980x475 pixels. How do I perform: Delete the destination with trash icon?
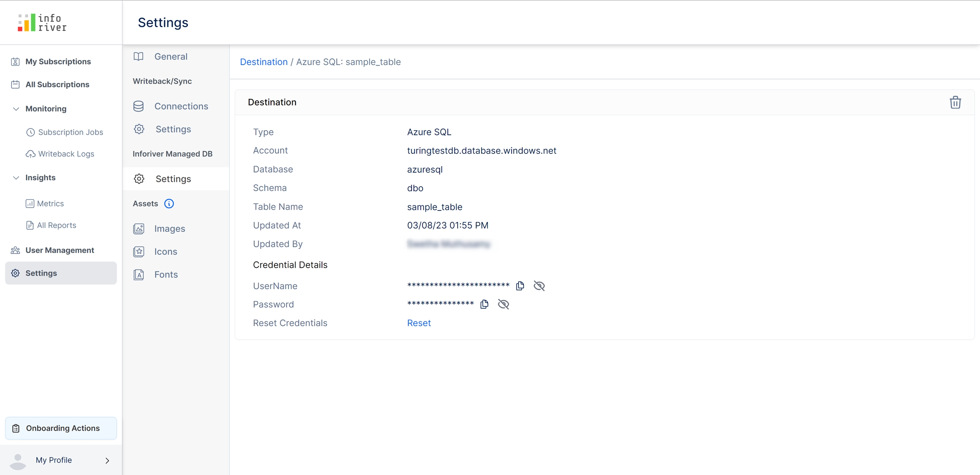pos(955,102)
